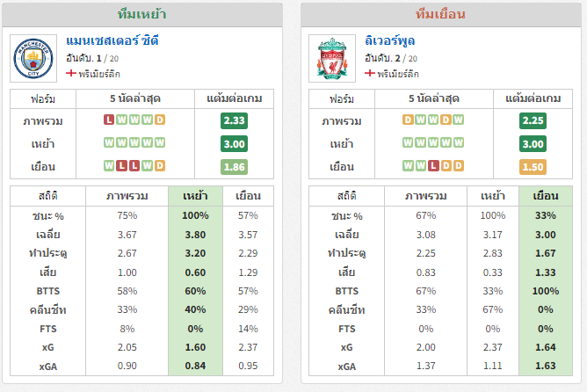
Task: Click first orange D badge in Liverpool overall form
Action: click(x=408, y=120)
